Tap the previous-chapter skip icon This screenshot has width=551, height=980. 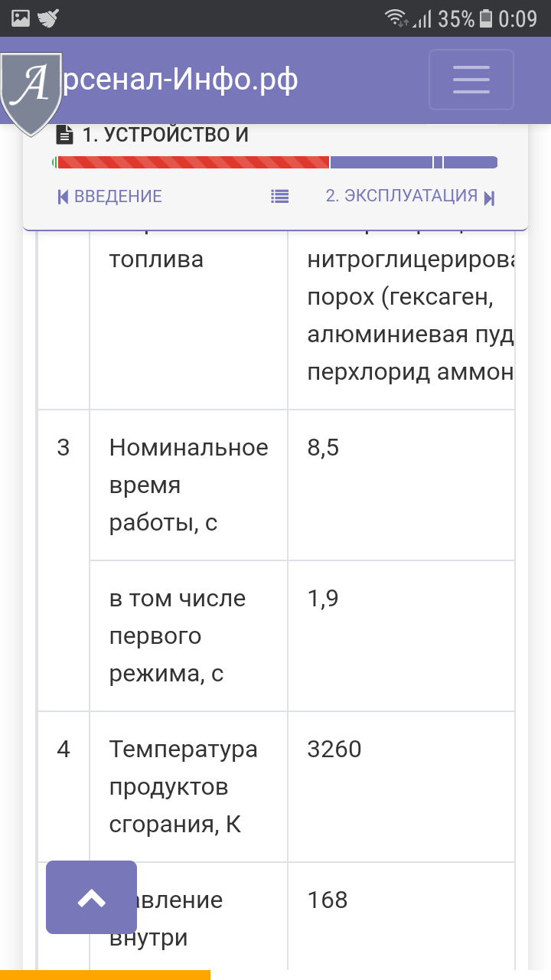[x=64, y=197]
